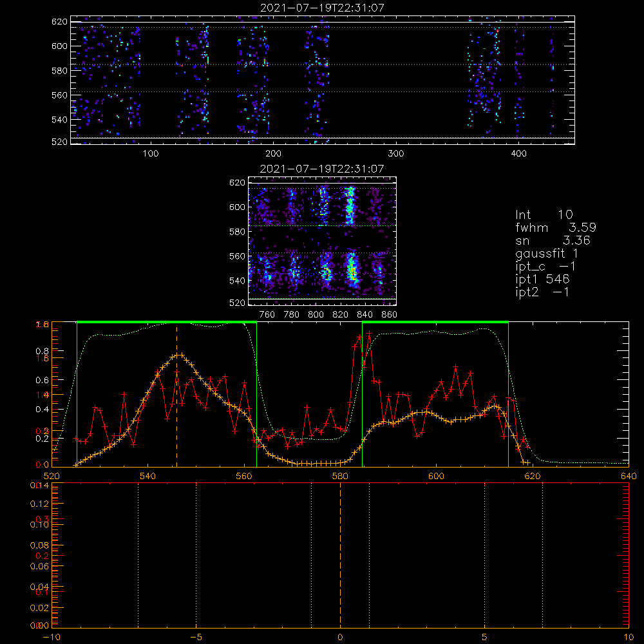Click the bottom plot x-axis label 5
The width and height of the screenshot is (644, 644).
[485, 637]
